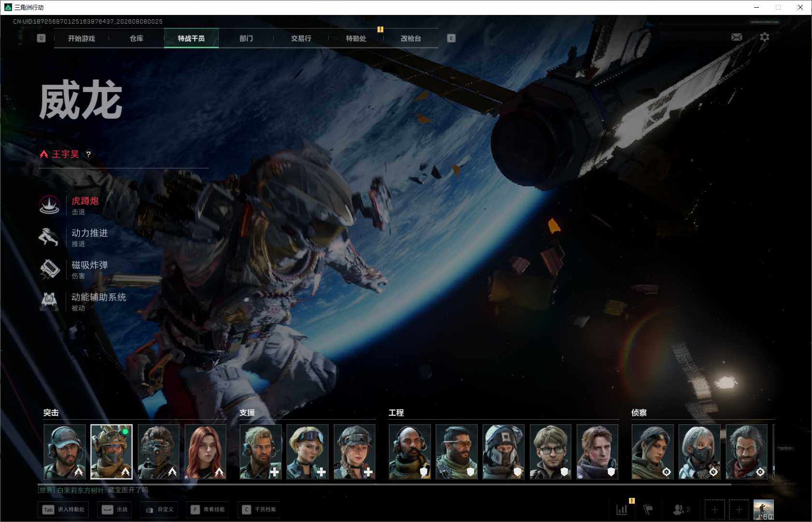Screen dimensions: 812x522
Task: Click the 干员档案 button
Action: pyautogui.click(x=259, y=509)
